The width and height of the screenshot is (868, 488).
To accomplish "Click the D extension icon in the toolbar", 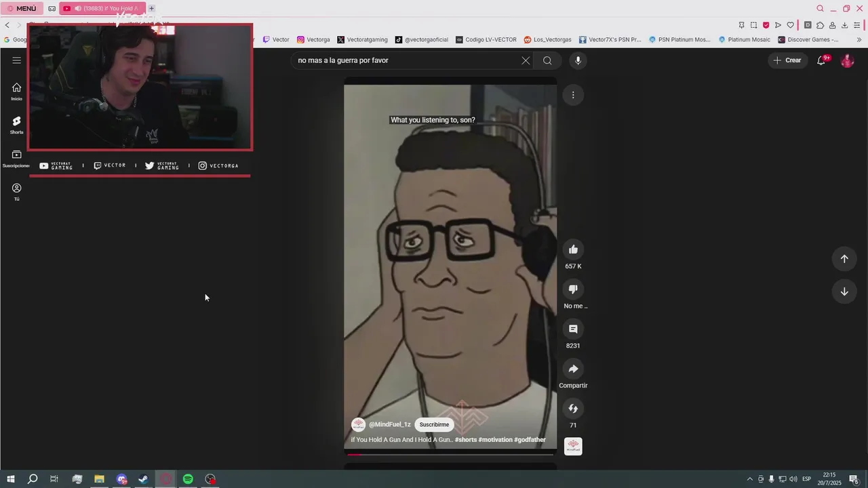I will [808, 25].
